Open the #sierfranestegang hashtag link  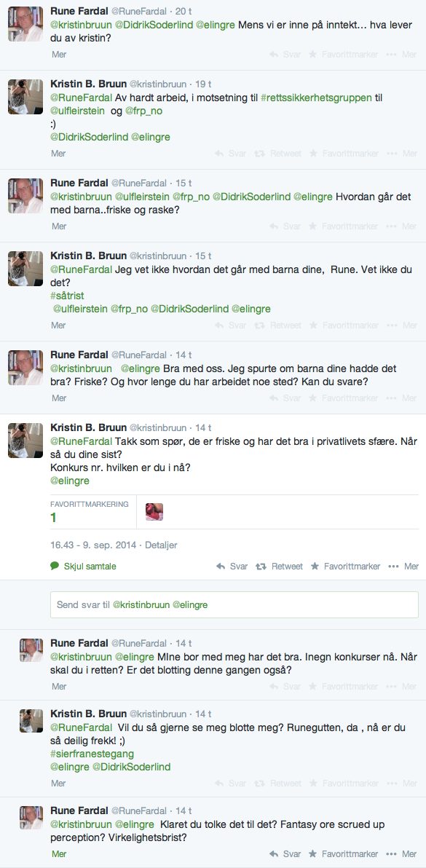[92, 754]
